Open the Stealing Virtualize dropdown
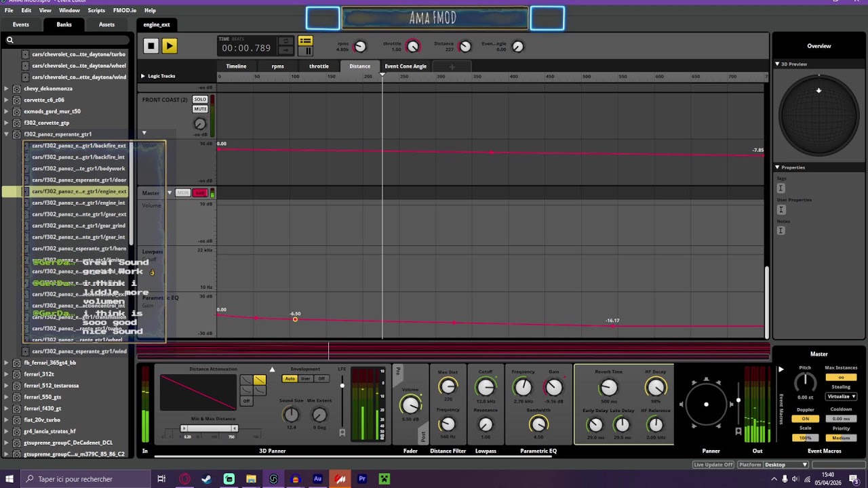Viewport: 868px width, 488px height. point(841,396)
